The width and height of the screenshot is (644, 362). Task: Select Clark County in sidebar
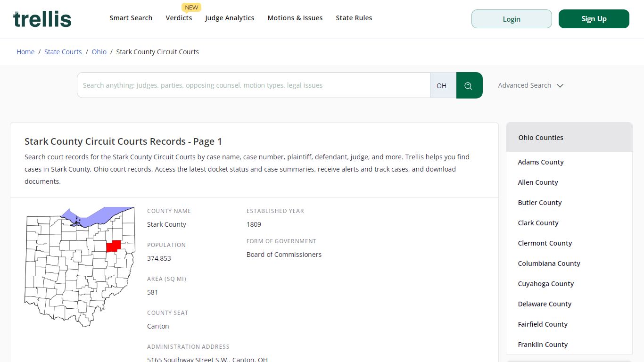click(538, 223)
